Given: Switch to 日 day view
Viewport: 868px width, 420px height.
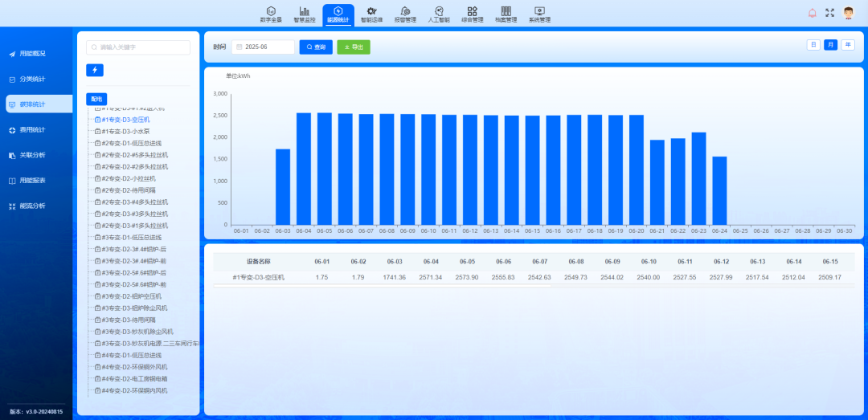Looking at the screenshot, I should pyautogui.click(x=813, y=45).
